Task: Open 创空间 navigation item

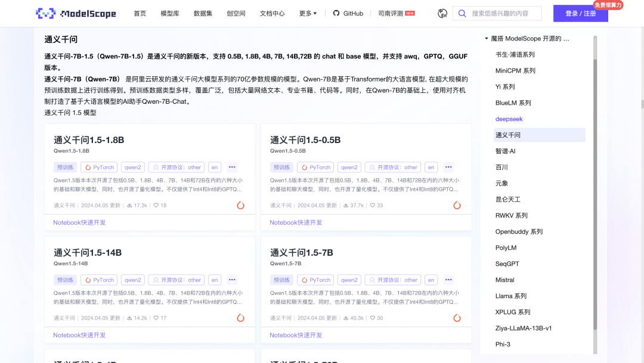Action: pyautogui.click(x=236, y=14)
